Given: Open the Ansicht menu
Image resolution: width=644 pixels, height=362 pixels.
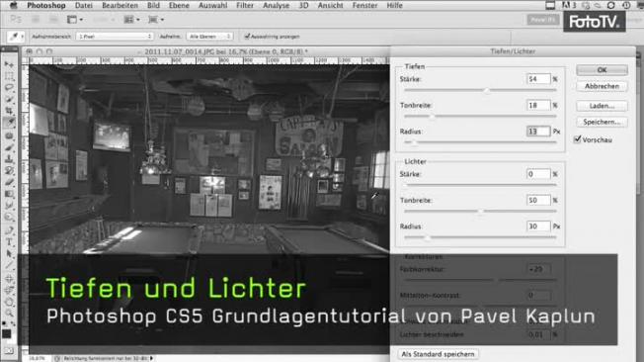Looking at the screenshot, I should coord(330,5).
